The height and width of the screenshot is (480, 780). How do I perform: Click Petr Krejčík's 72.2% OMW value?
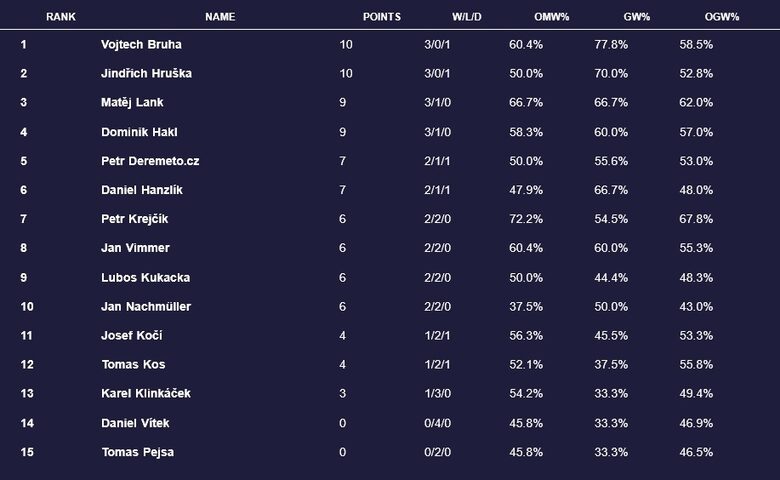click(526, 219)
